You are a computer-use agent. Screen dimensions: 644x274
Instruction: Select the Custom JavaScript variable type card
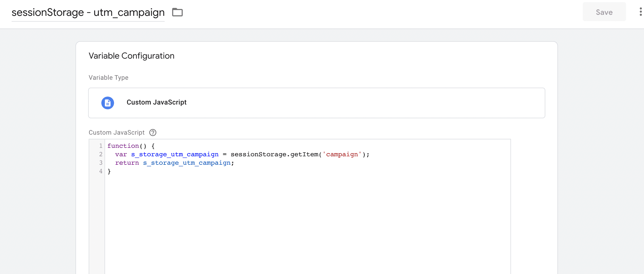[x=317, y=103]
